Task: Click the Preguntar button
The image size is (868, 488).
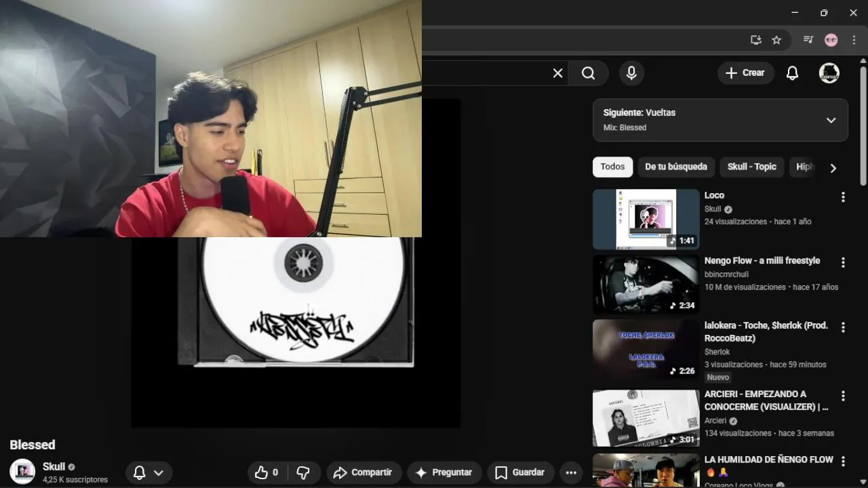Action: [443, 472]
